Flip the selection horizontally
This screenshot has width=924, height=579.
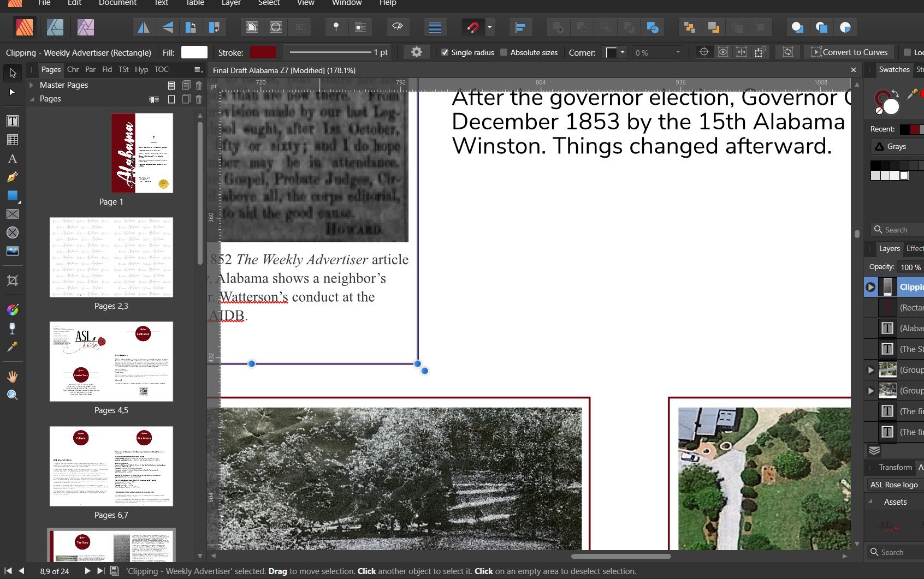coord(143,27)
